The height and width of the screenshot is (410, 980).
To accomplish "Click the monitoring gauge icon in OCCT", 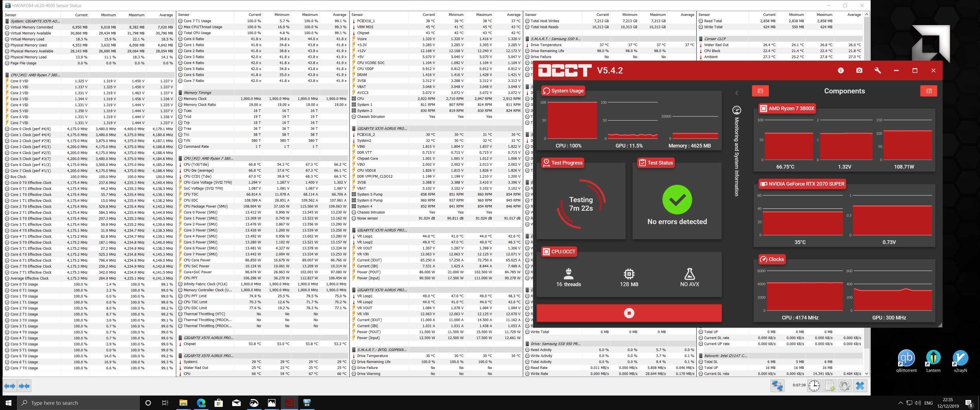I will [736, 110].
